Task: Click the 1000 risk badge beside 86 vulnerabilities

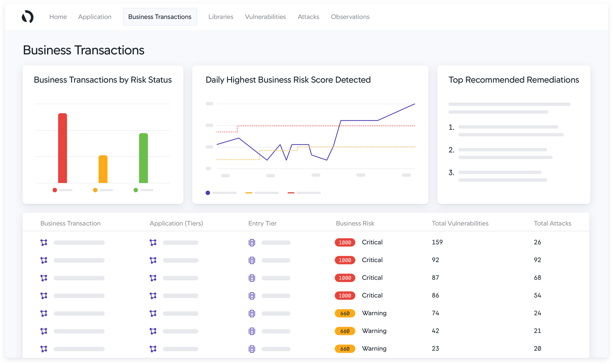Action: (x=345, y=295)
